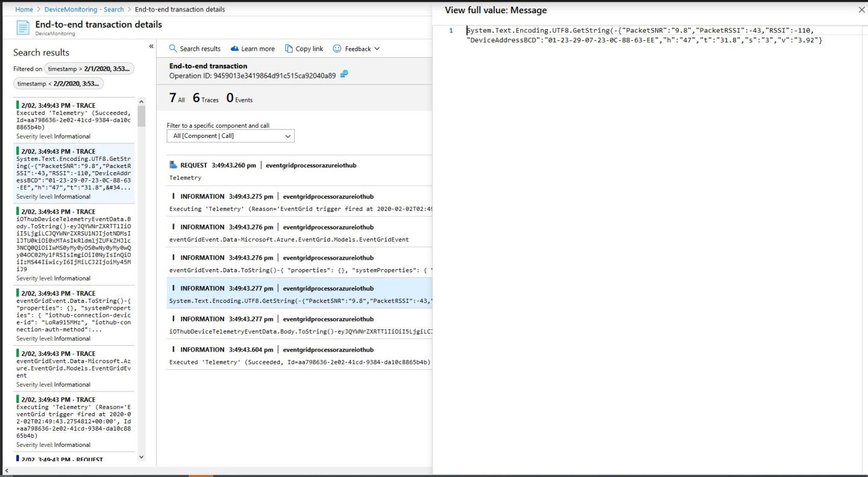Navigate to DeviceMonitoring - Search breadcrumb

tap(84, 10)
